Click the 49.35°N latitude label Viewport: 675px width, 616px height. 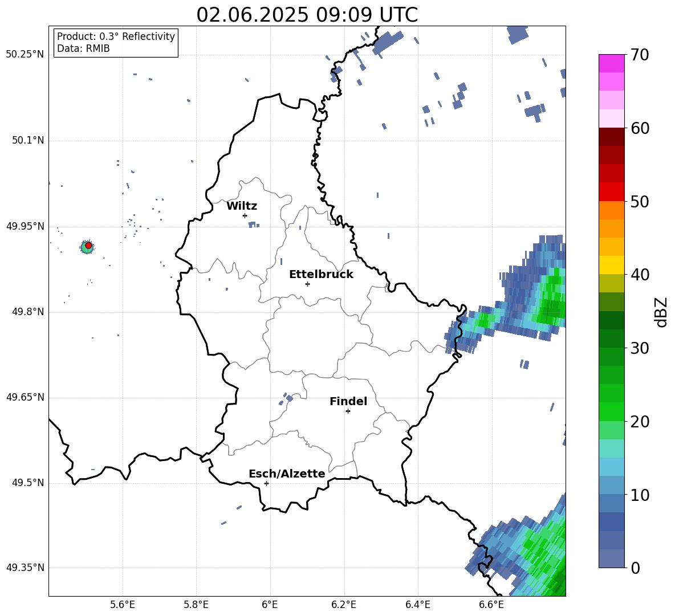coord(25,568)
